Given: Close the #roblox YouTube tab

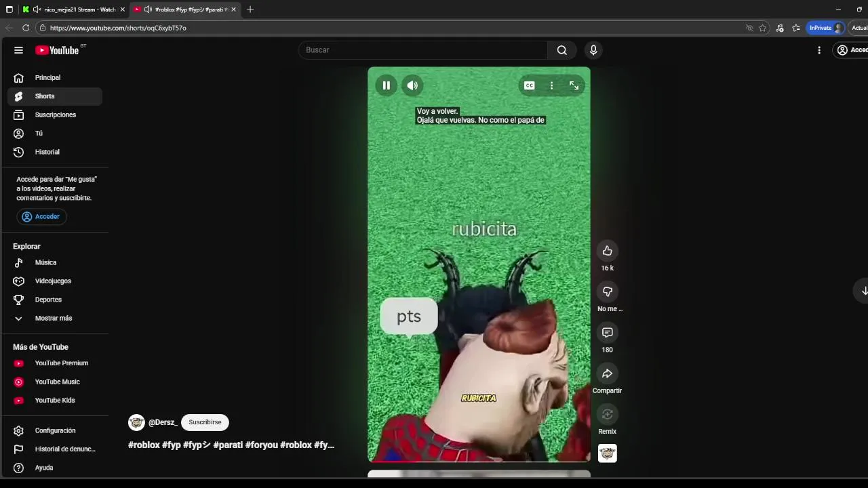Looking at the screenshot, I should 233,9.
